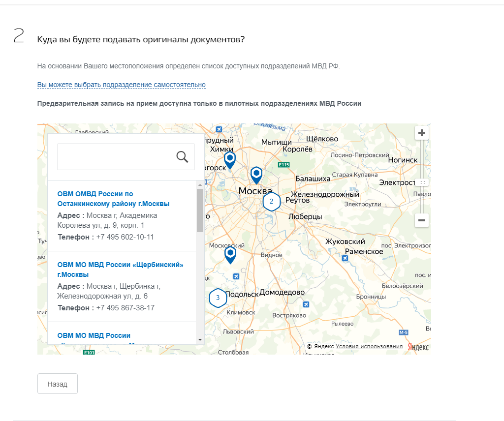Click the department list scroll down arrow
504x421 pixels.
200,339
